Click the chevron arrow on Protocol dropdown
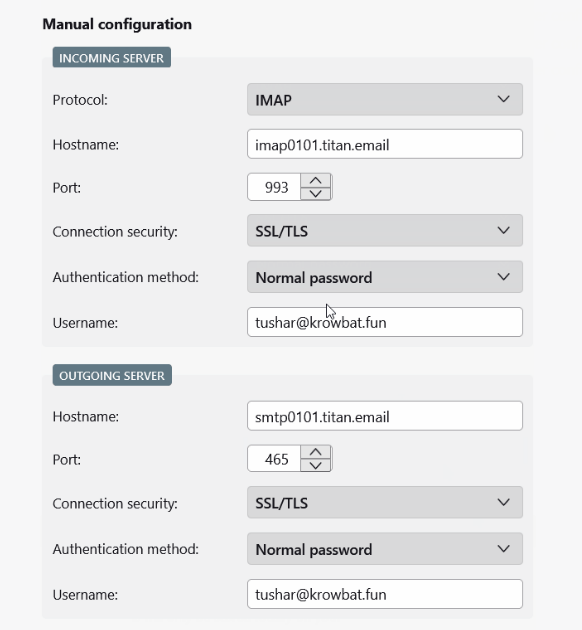This screenshot has width=582, height=630. click(x=503, y=99)
